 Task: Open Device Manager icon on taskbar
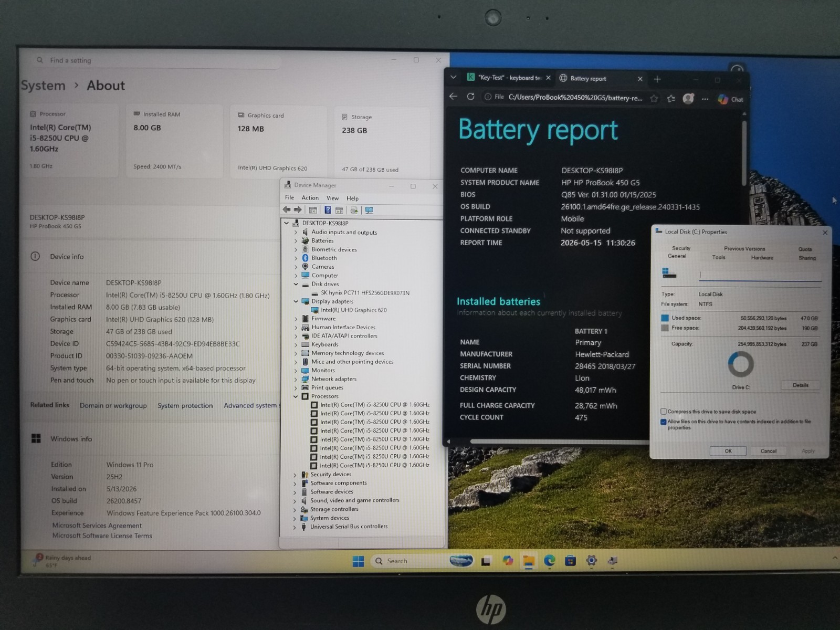pyautogui.click(x=612, y=561)
